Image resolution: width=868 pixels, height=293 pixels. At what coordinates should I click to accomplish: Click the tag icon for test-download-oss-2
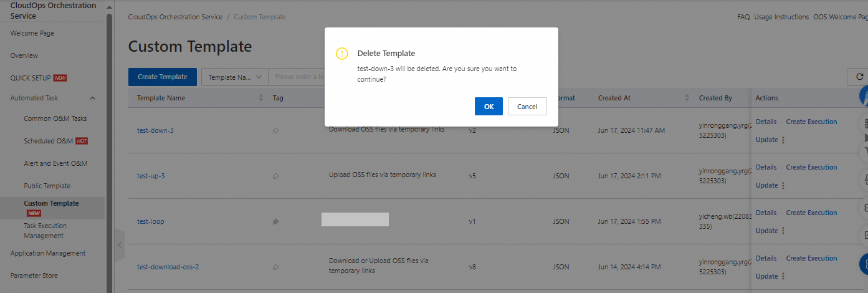click(x=275, y=267)
